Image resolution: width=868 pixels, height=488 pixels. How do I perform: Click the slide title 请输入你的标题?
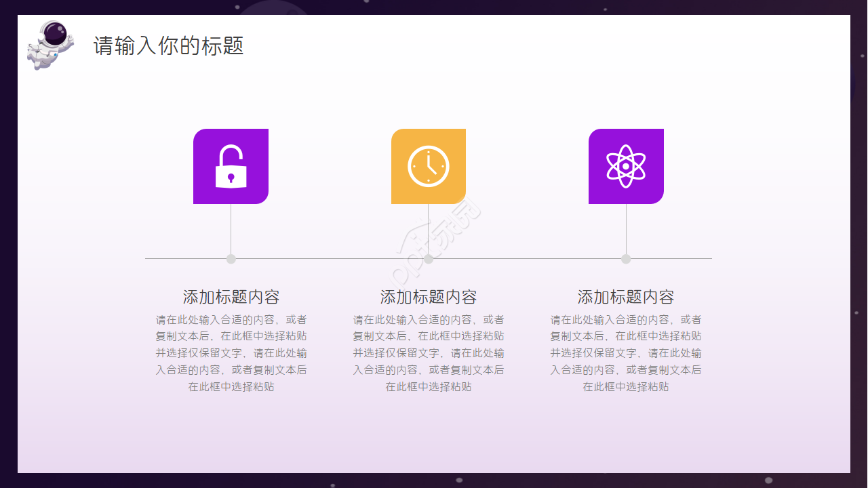pyautogui.click(x=168, y=45)
